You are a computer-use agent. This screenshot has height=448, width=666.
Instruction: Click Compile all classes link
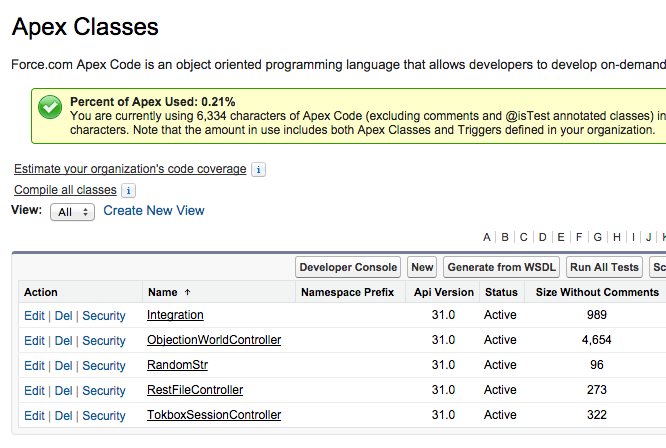tap(65, 190)
